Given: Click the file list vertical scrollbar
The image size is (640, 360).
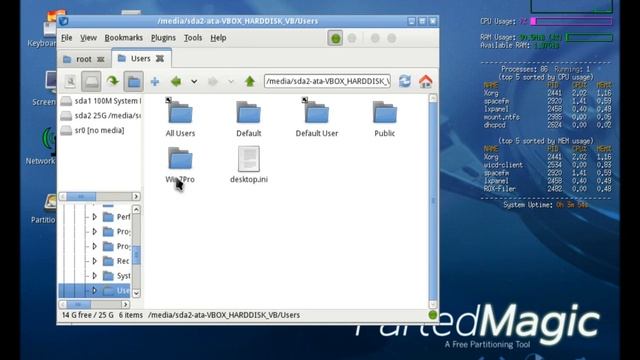Looking at the screenshot, I should point(433,201).
